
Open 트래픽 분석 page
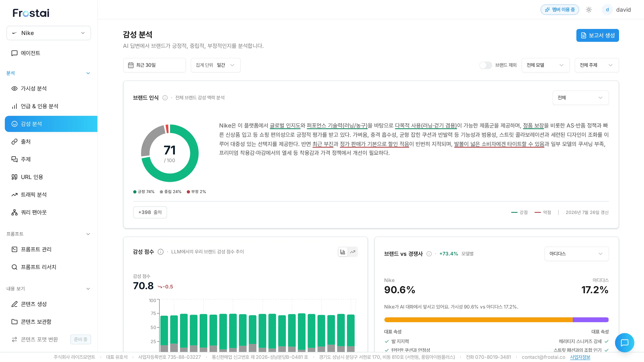point(49,195)
